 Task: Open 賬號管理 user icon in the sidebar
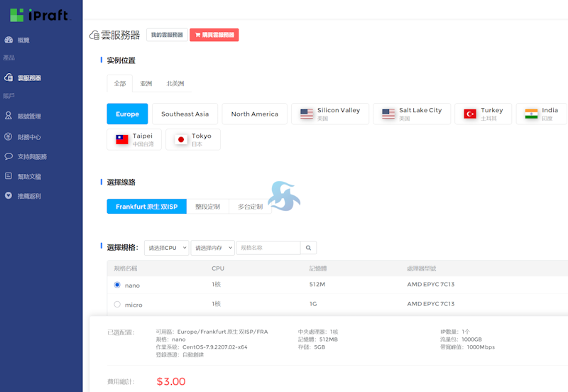click(9, 116)
